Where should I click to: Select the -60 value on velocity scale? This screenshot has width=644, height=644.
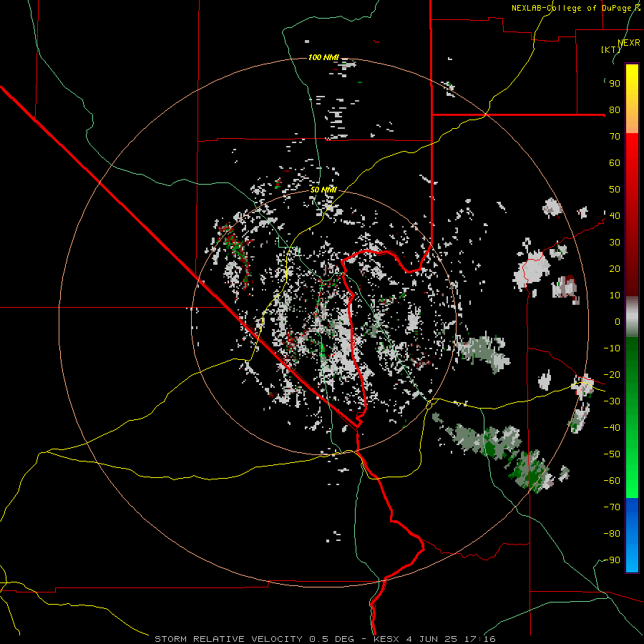612,481
